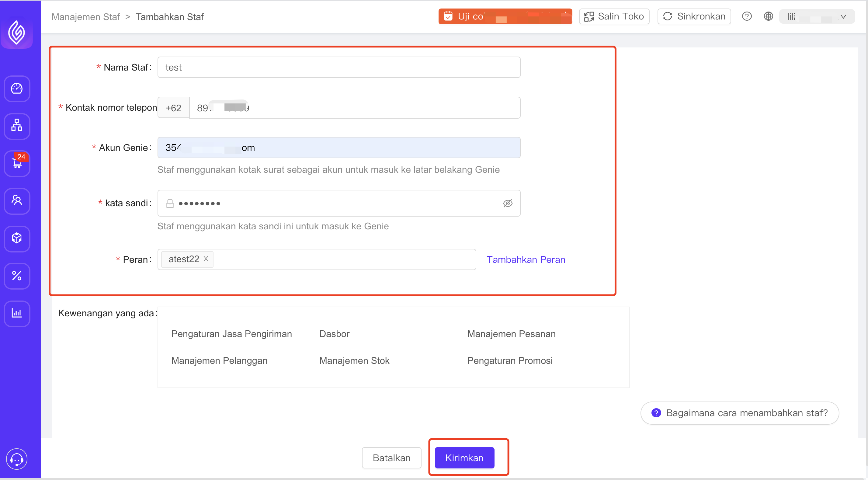Viewport: 868px width, 480px height.
Task: Open the headset support icon
Action: [x=16, y=458]
